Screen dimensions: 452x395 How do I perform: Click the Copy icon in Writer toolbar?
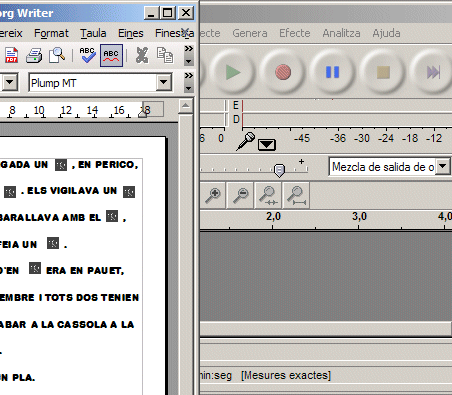pyautogui.click(x=165, y=55)
